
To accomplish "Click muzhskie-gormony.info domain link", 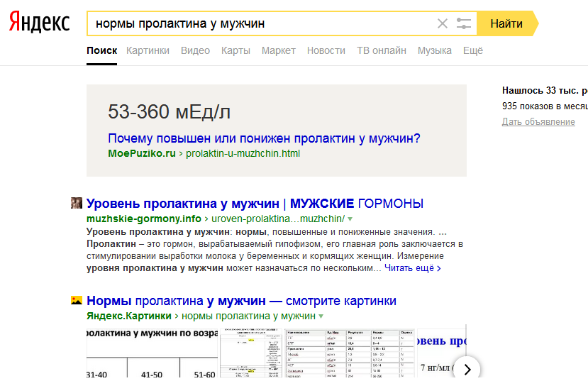I will click(144, 219).
